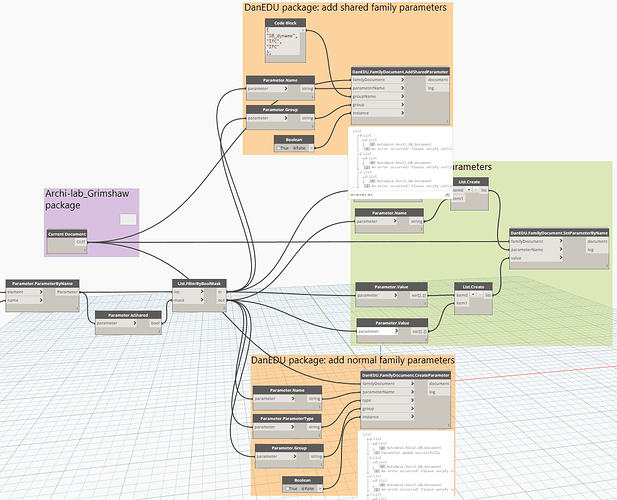Click 'Archi-lab_Grimshaw package' group title
Viewport: 617px width, 500px height.
(x=87, y=199)
